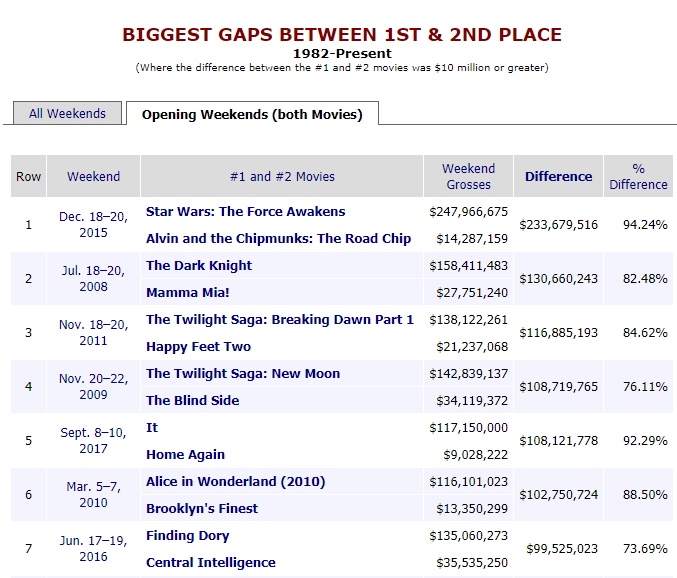
Task: Click the $117,150,000 gross value
Action: pyautogui.click(x=468, y=427)
